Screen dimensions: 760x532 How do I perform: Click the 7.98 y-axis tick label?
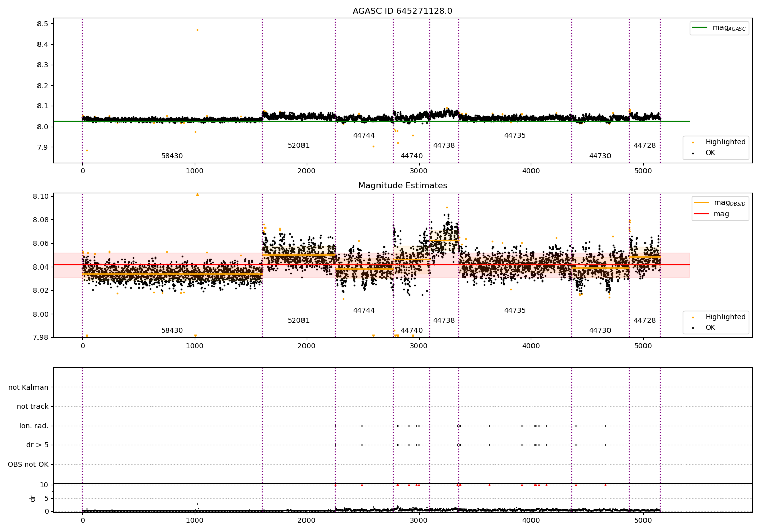(41, 337)
